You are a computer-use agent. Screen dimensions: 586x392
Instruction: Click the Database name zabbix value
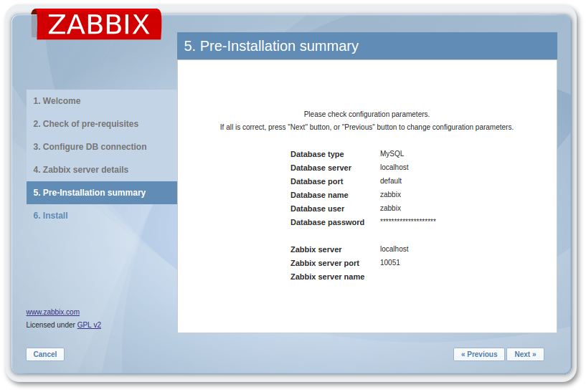390,194
